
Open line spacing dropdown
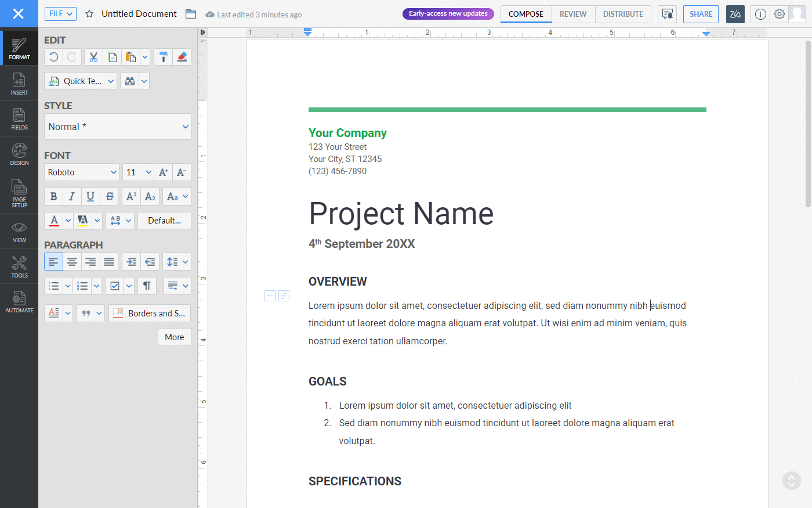click(177, 262)
